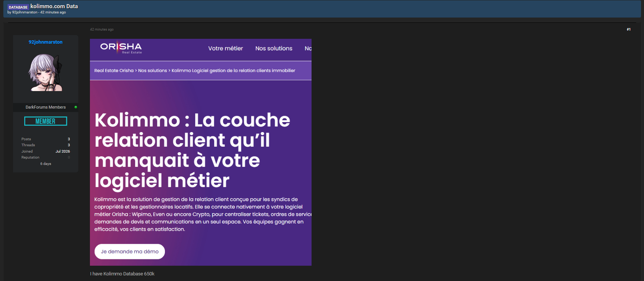644x281 pixels.
Task: Open 92johnmarston username in post sidebar
Action: pos(46,42)
